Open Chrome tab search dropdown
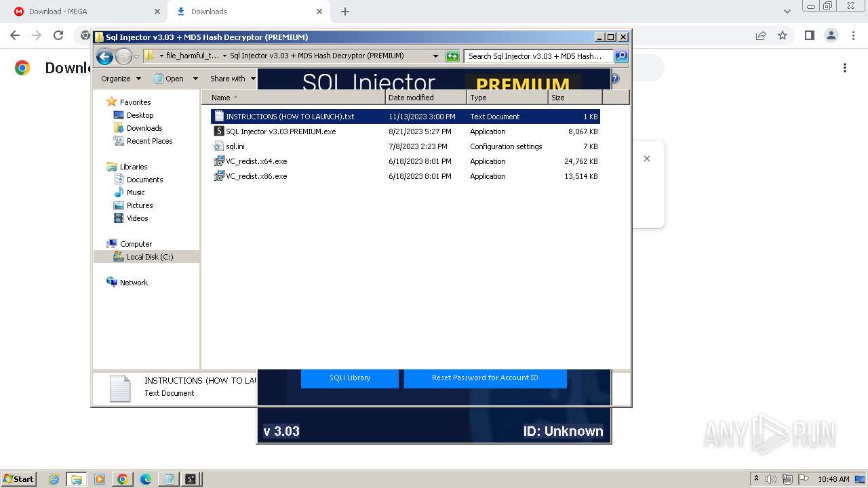 (787, 12)
